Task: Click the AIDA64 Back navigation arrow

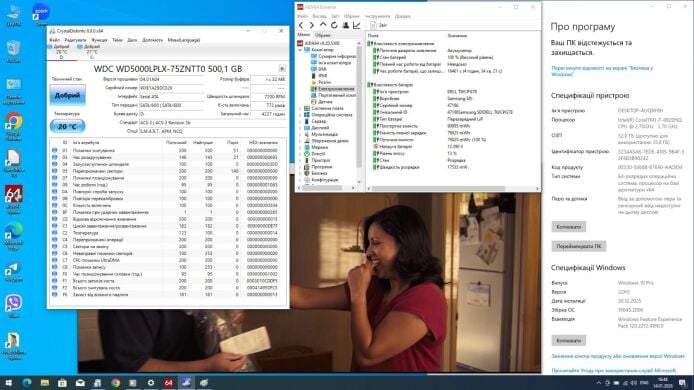Action: 301,25
